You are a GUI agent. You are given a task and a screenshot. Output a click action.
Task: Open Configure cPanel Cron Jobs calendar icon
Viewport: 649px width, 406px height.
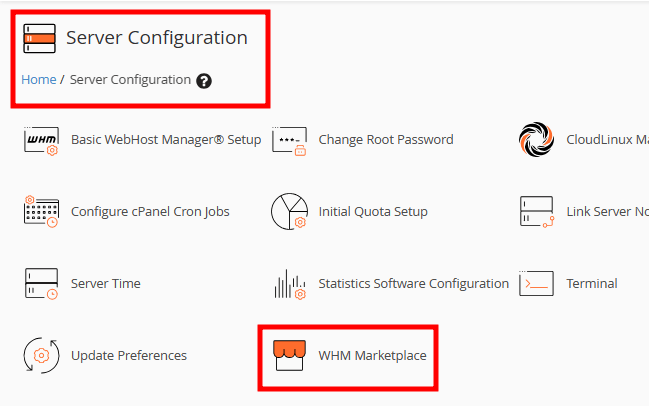coord(41,211)
